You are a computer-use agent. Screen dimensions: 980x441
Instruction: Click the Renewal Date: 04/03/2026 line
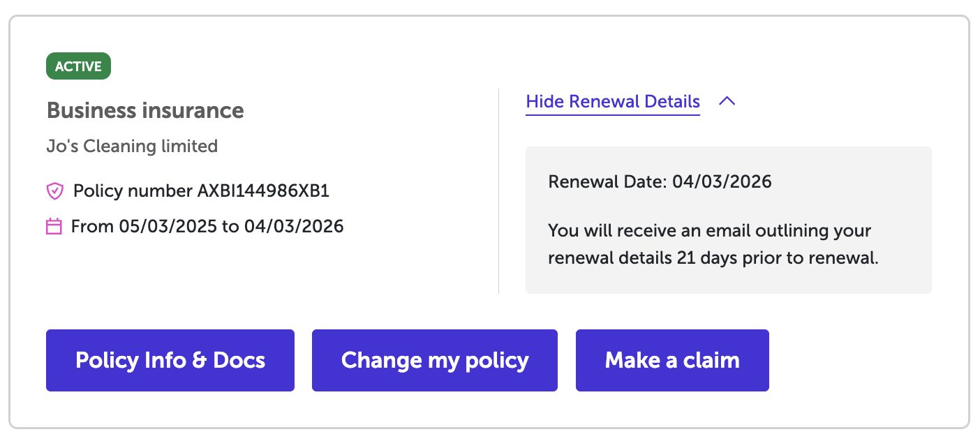660,182
